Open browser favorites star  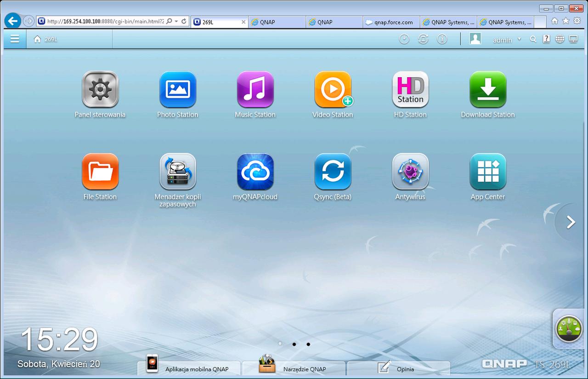(566, 21)
